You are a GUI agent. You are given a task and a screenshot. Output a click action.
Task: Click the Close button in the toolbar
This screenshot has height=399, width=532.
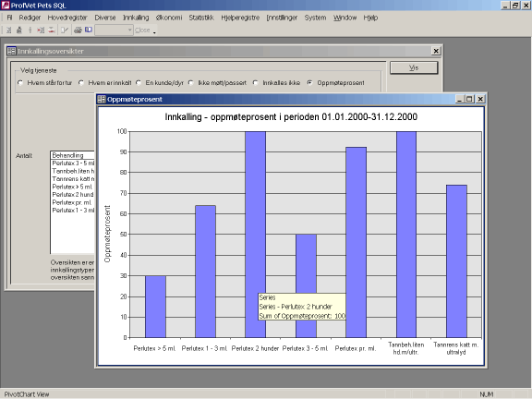142,30
